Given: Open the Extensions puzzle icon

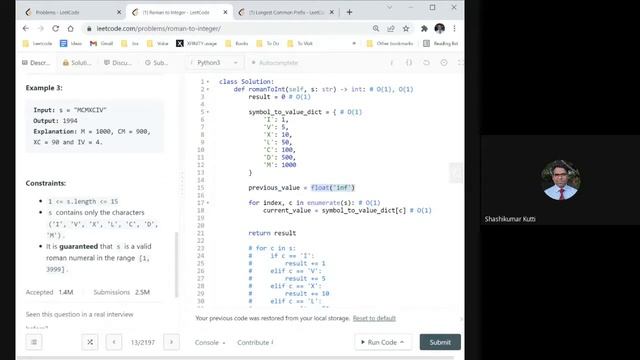Looking at the screenshot, I should (x=424, y=29).
